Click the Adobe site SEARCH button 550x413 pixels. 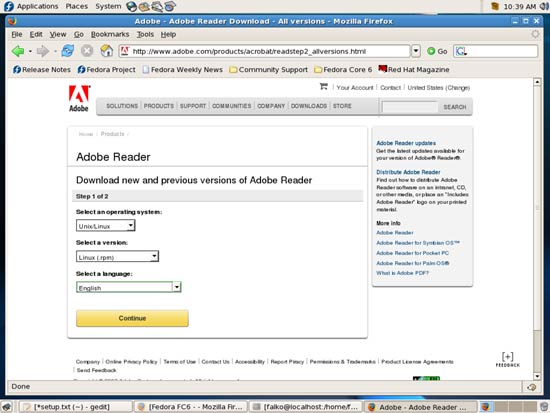point(455,107)
